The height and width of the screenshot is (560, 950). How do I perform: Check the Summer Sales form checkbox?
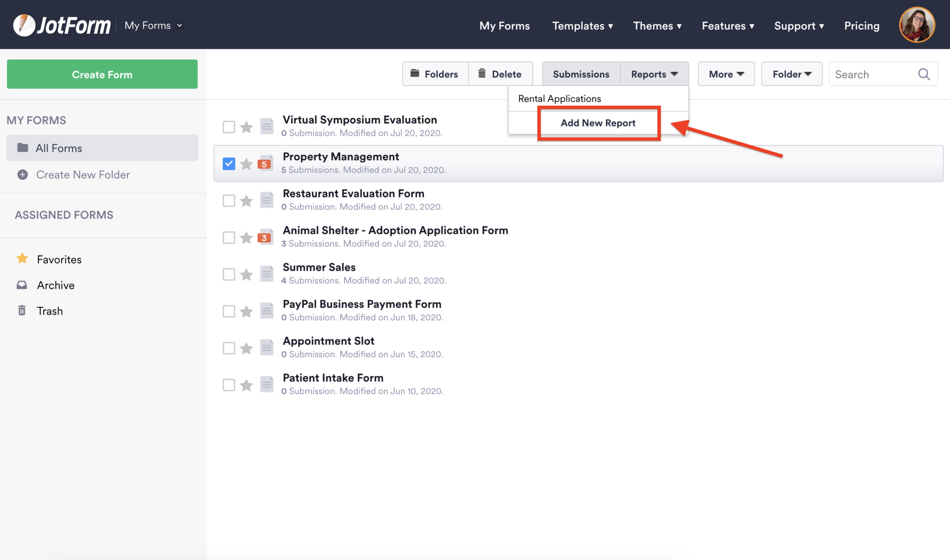tap(229, 274)
